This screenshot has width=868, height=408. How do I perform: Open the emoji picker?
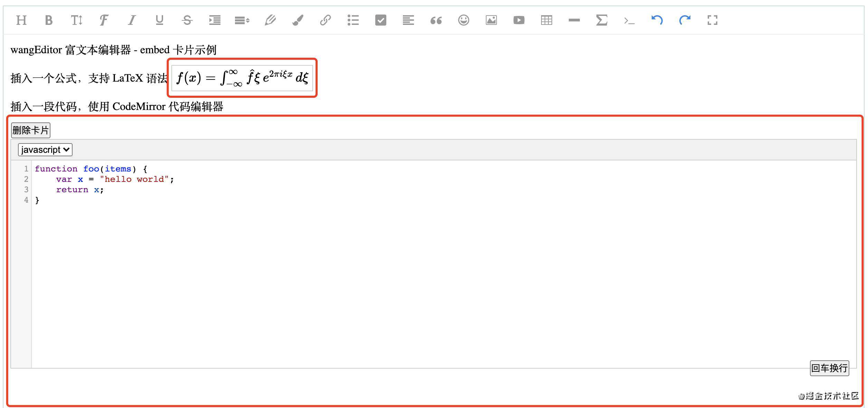463,20
